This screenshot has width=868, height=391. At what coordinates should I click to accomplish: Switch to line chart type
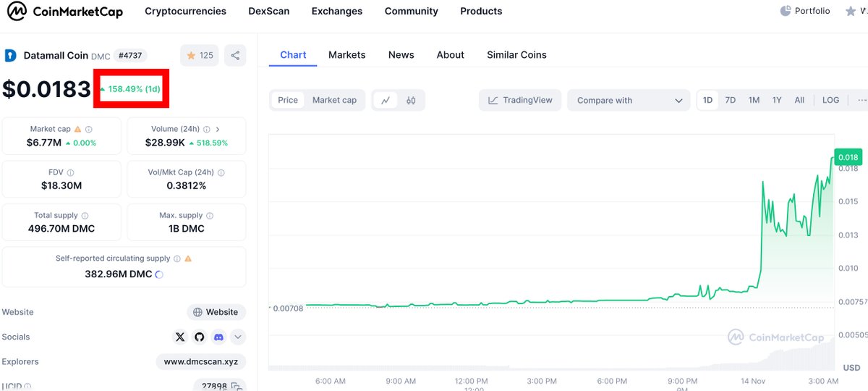point(386,101)
